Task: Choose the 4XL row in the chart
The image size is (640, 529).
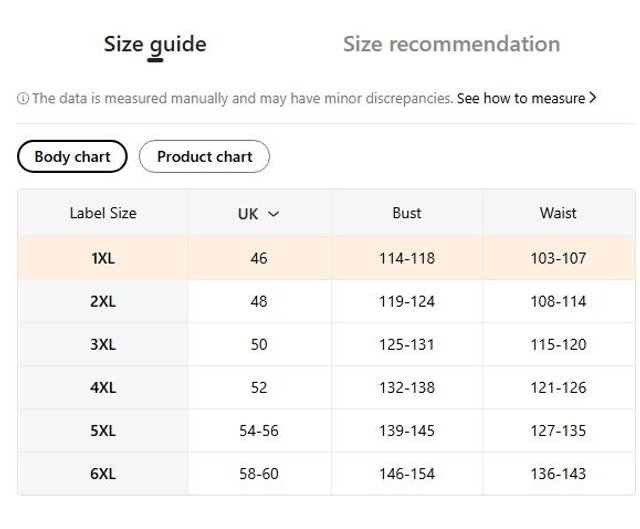Action: point(103,387)
